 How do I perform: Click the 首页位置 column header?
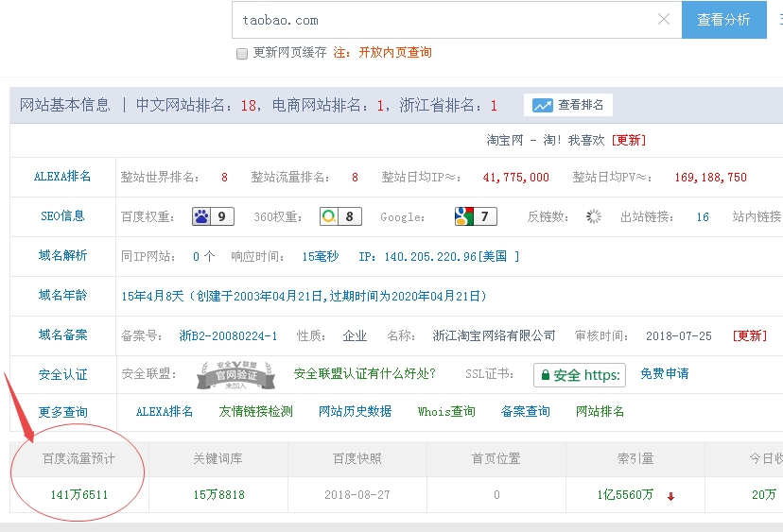(x=496, y=458)
